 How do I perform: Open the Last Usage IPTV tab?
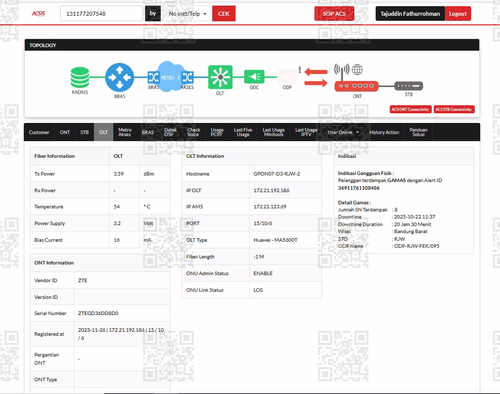[306, 132]
